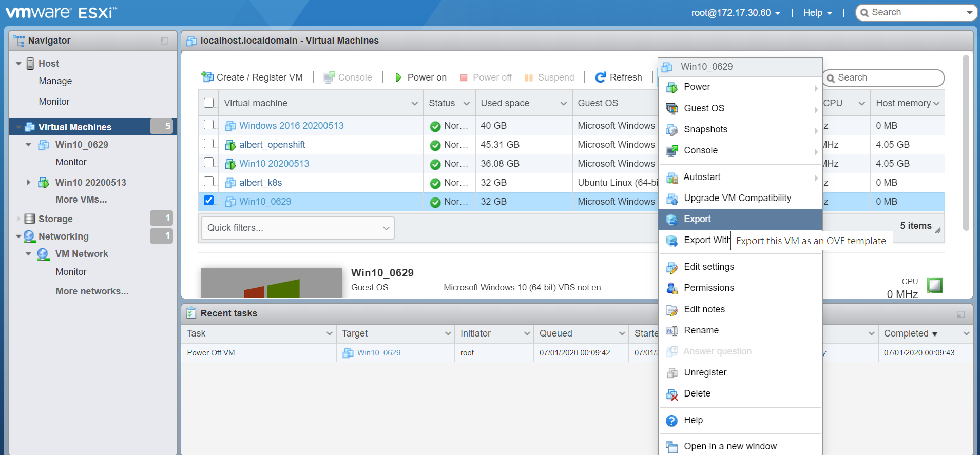The height and width of the screenshot is (455, 980).
Task: Open the root@172.17.30.60 user dropdown
Action: pyautogui.click(x=736, y=13)
